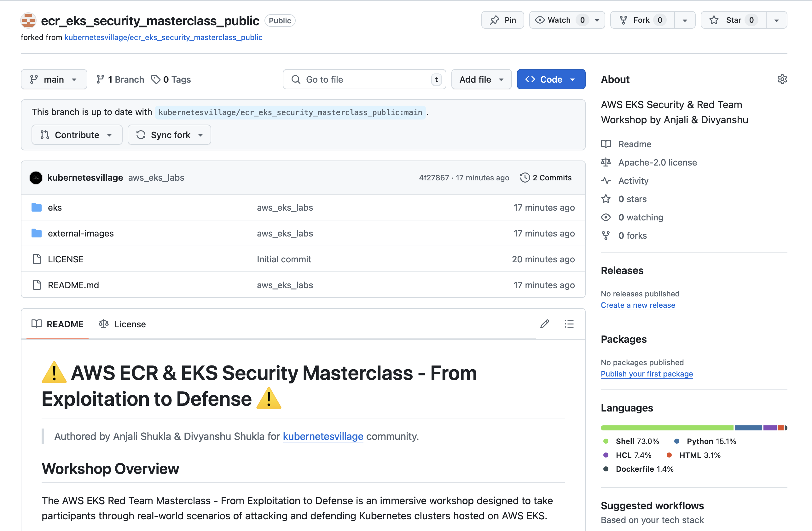Click the kubernetesvillage commit author name
The width and height of the screenshot is (812, 531).
click(85, 178)
